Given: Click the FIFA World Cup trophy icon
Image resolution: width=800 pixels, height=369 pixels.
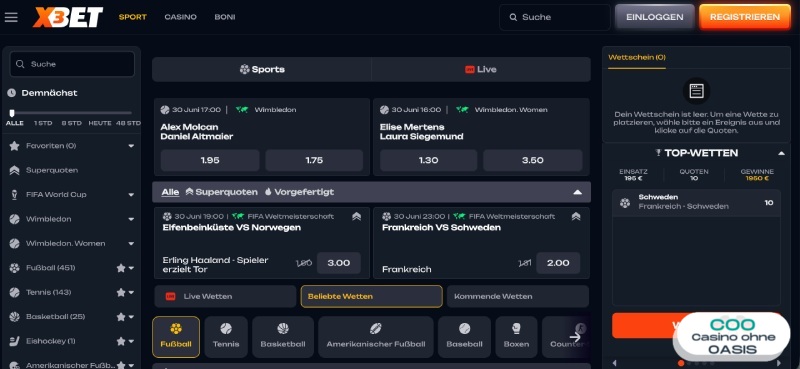Looking at the screenshot, I should 14,194.
